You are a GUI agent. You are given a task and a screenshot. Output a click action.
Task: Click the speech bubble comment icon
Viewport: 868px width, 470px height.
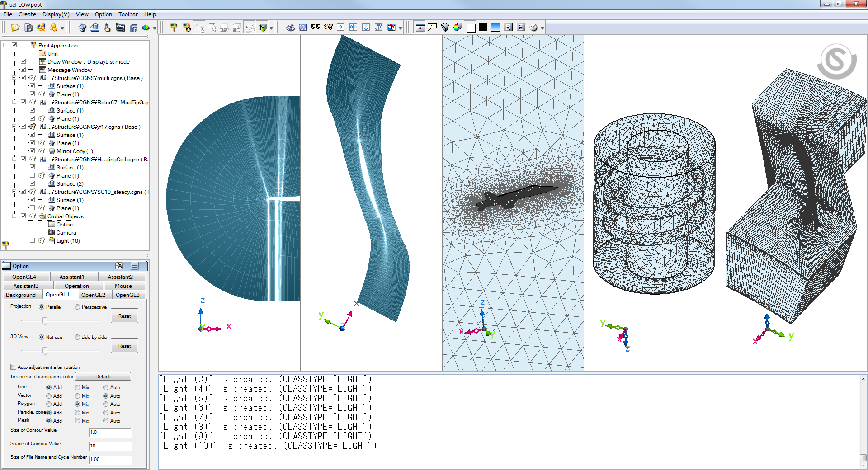[x=432, y=27]
